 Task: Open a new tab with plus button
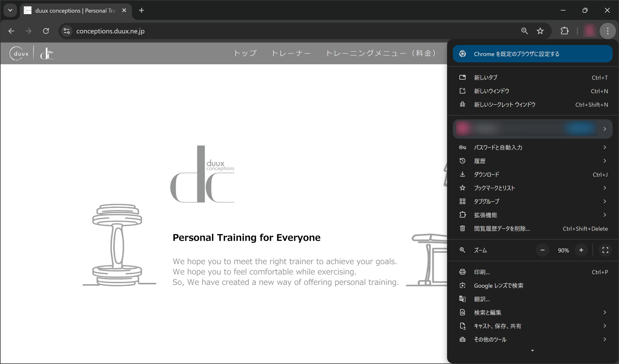point(142,10)
